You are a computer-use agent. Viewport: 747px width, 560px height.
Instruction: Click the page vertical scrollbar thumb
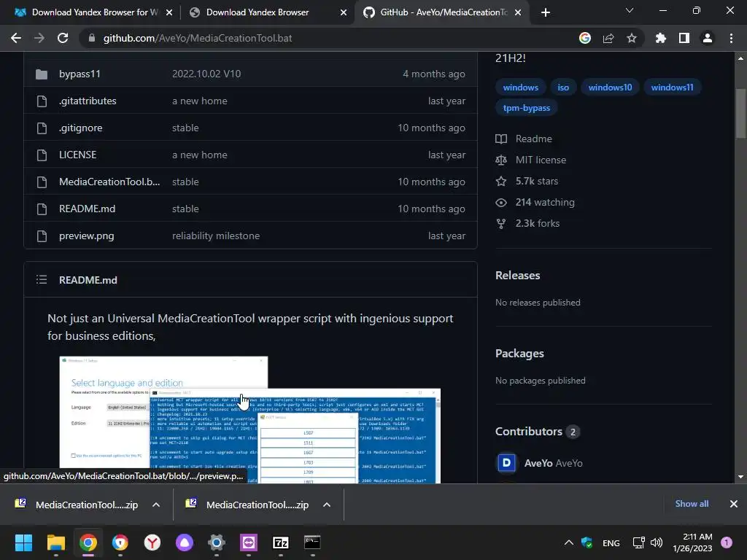click(740, 114)
